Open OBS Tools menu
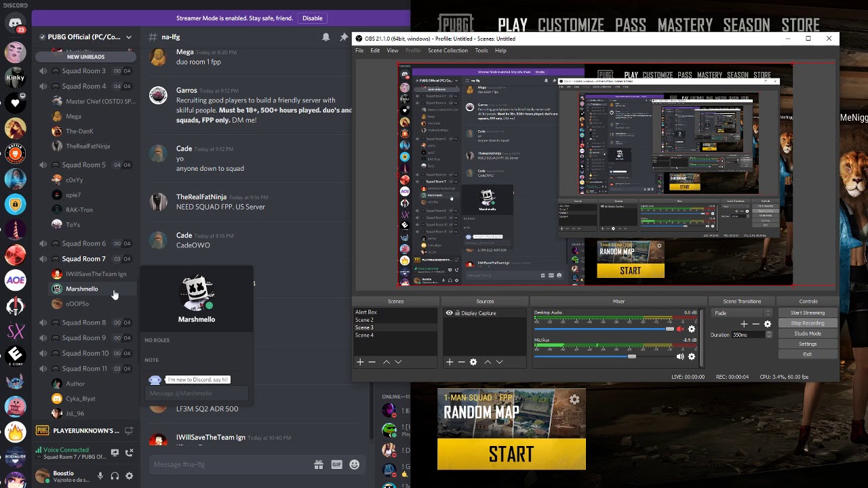 point(481,51)
